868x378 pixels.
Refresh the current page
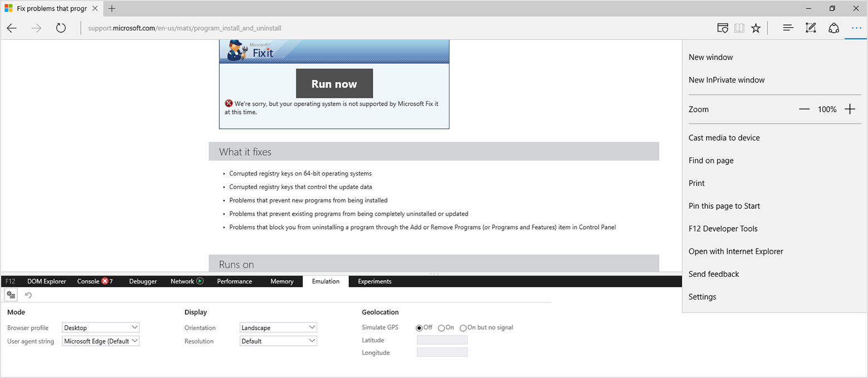(x=61, y=28)
